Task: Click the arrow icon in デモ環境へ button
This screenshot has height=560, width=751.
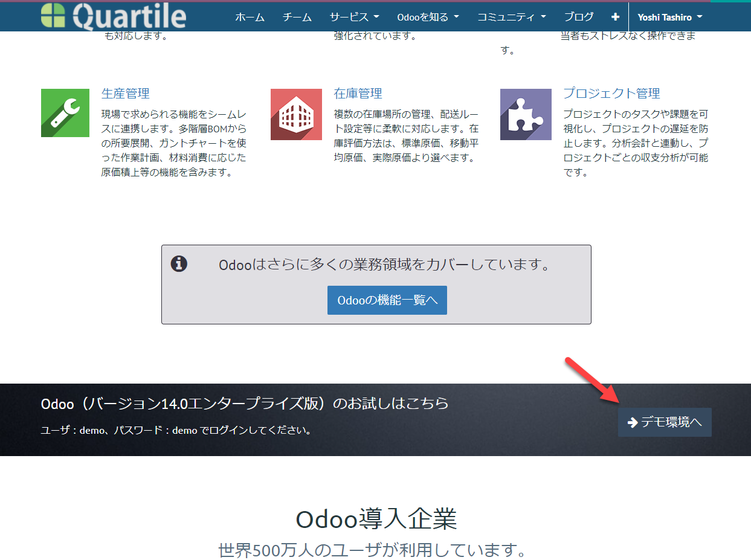Action: [x=633, y=422]
